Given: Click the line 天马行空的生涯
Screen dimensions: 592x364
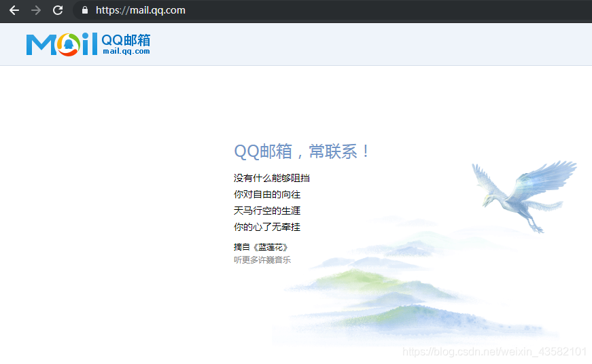Looking at the screenshot, I should 267,211.
